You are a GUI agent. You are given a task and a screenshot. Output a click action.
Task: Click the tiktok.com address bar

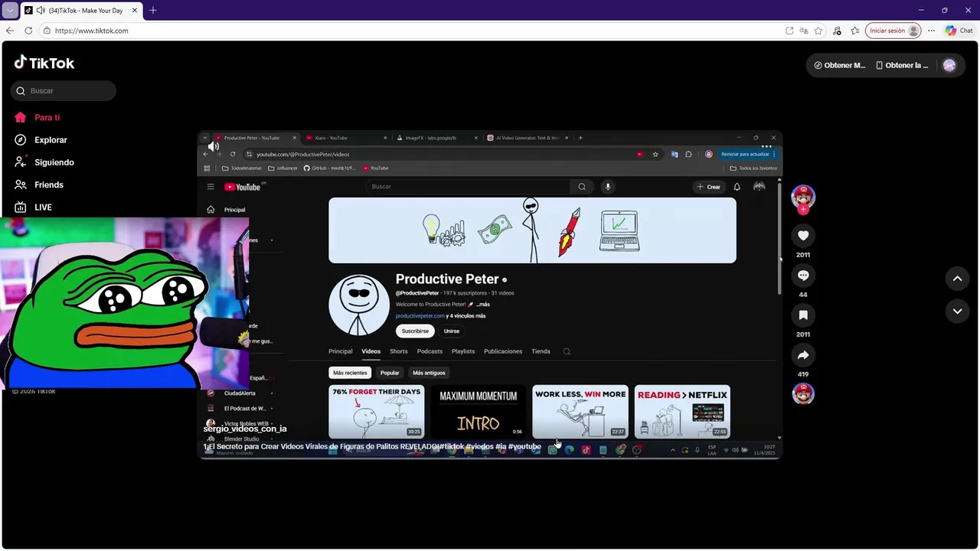pyautogui.click(x=413, y=31)
